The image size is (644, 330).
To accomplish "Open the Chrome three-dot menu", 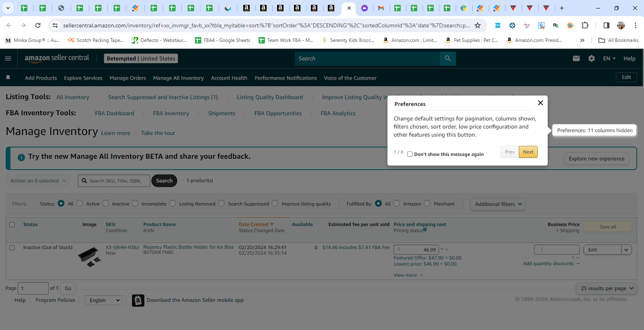I will [x=636, y=25].
